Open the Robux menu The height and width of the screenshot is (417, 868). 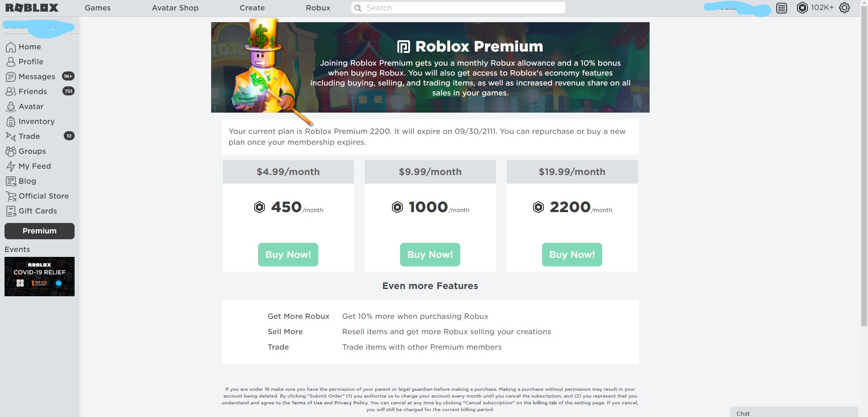pos(318,8)
